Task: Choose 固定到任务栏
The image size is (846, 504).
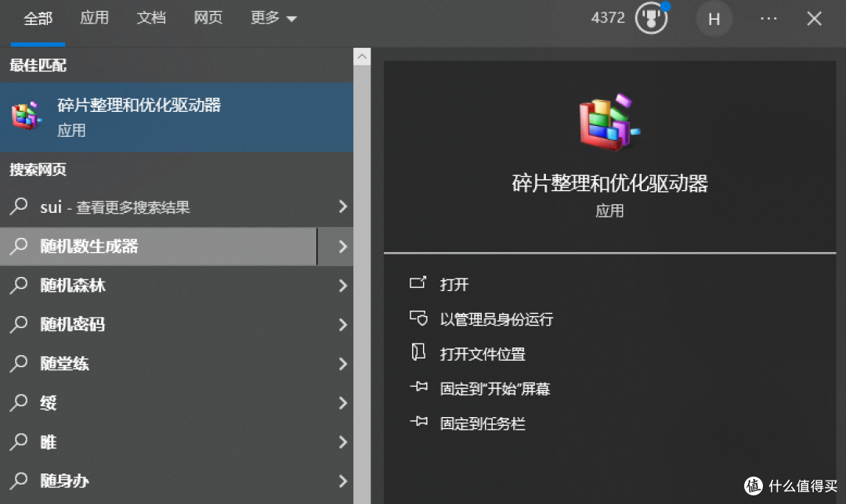Action: pos(483,423)
